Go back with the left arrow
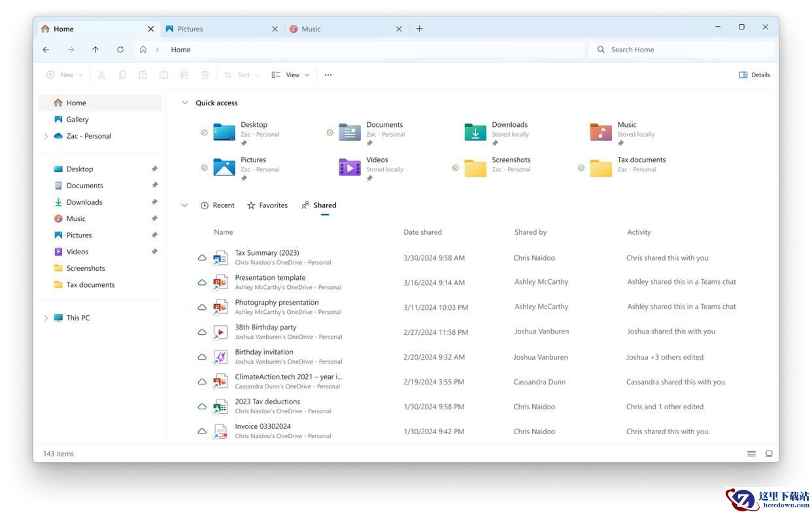The height and width of the screenshot is (512, 812). (x=46, y=49)
